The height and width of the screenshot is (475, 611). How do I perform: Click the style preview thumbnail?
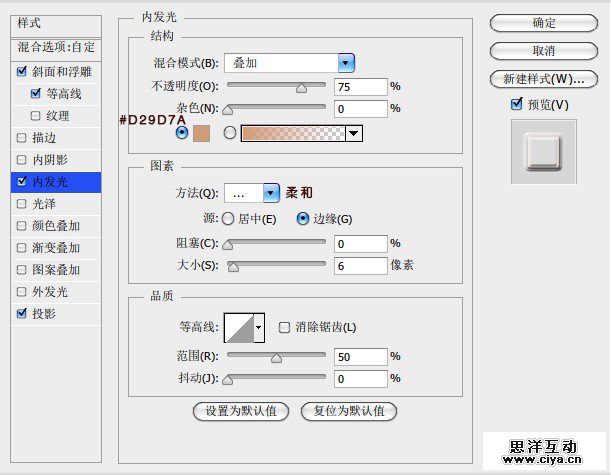[543, 151]
